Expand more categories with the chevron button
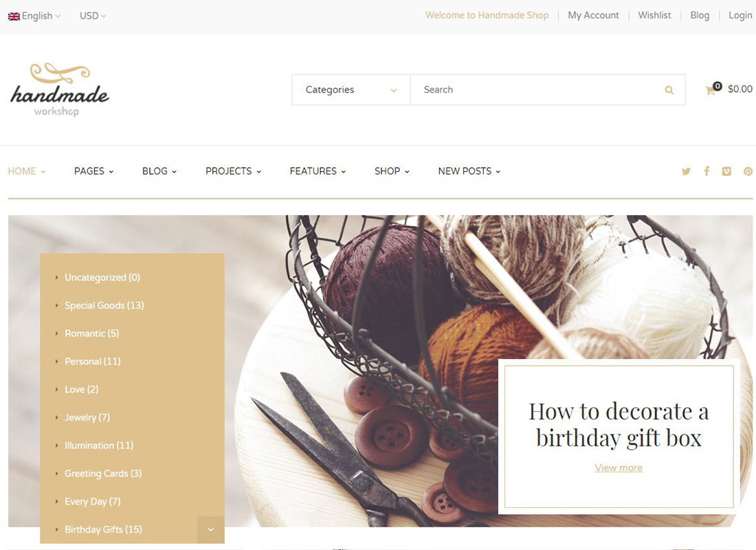756x550 pixels. (211, 529)
